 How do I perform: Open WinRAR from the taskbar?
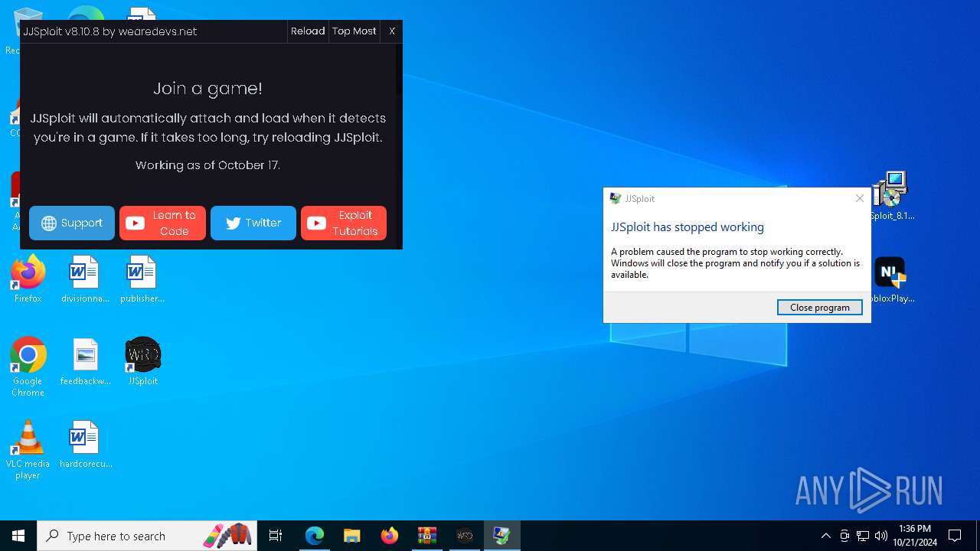pyautogui.click(x=427, y=536)
